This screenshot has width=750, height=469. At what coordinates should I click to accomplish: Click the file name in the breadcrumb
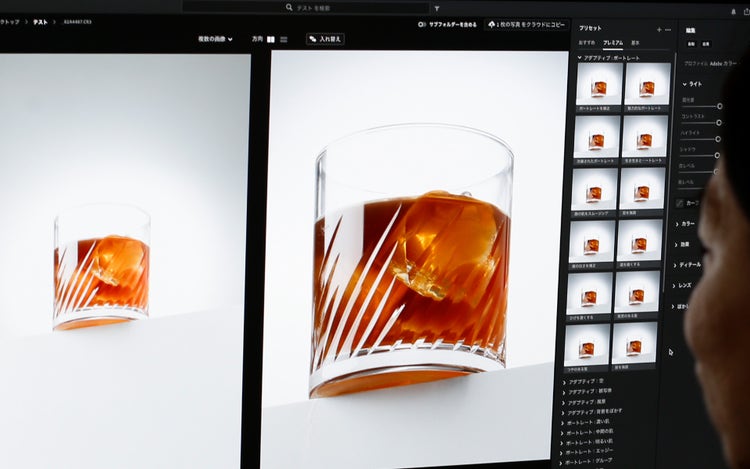pos(77,22)
